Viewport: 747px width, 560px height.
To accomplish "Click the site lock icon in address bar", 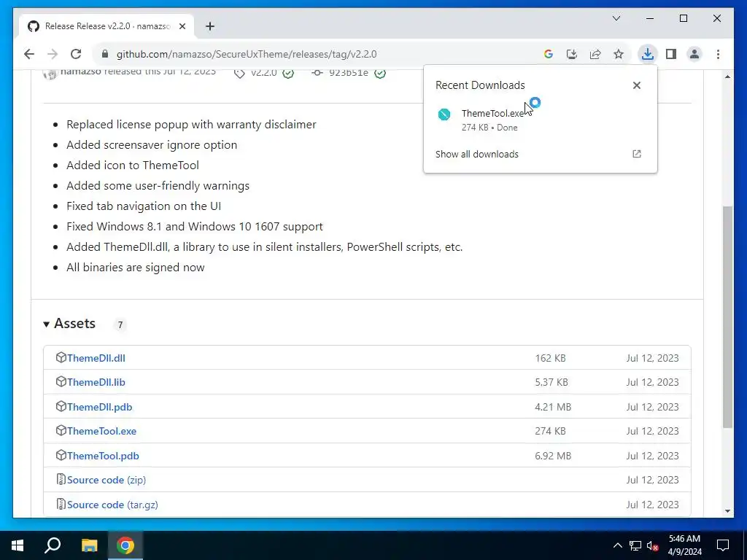I will tap(105, 54).
